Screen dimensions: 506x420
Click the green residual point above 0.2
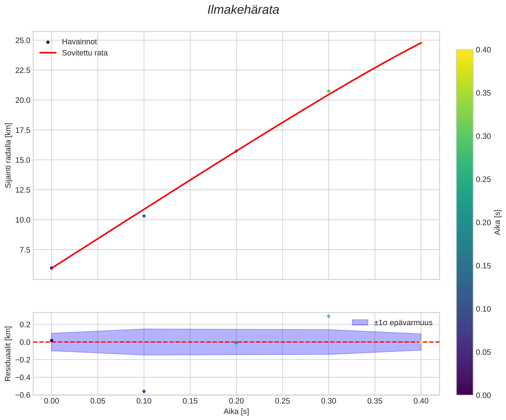point(329,316)
